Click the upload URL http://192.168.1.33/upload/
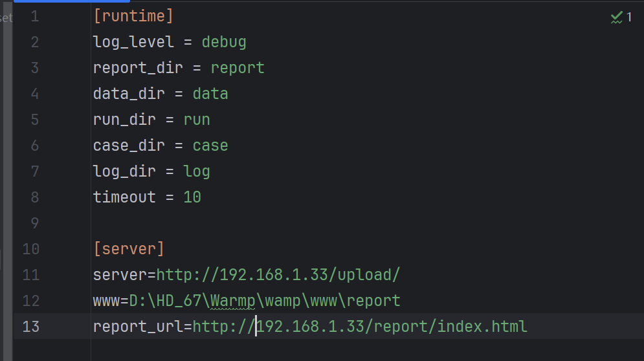 click(x=278, y=275)
